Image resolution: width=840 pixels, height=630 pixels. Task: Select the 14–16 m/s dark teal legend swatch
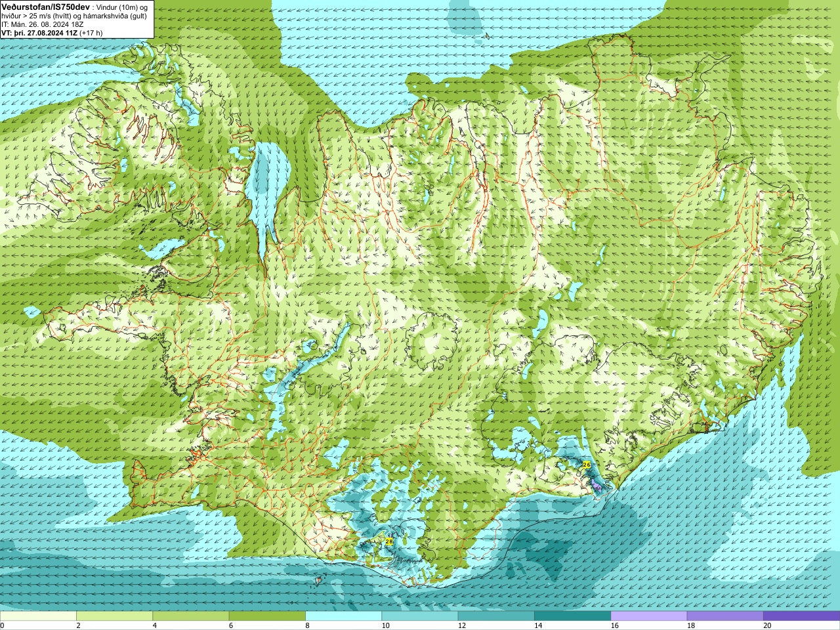[572, 616]
